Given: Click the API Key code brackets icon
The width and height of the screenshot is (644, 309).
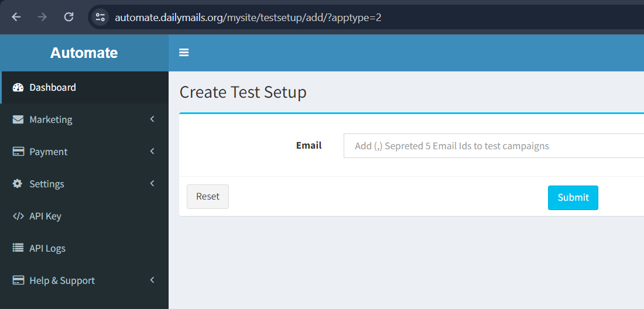Looking at the screenshot, I should pos(18,216).
